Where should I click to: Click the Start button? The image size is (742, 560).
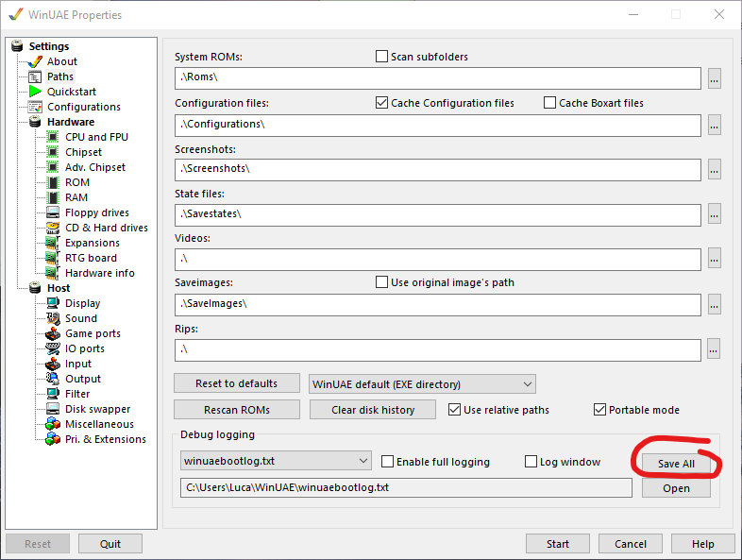[558, 544]
